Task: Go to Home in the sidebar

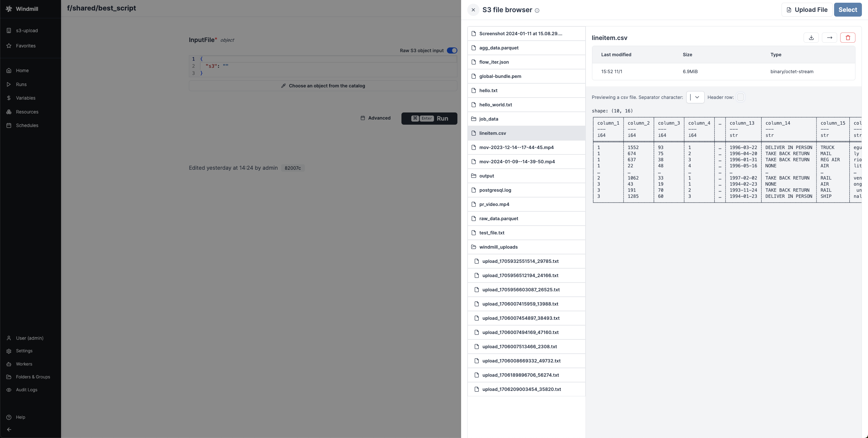Action: (x=31, y=70)
